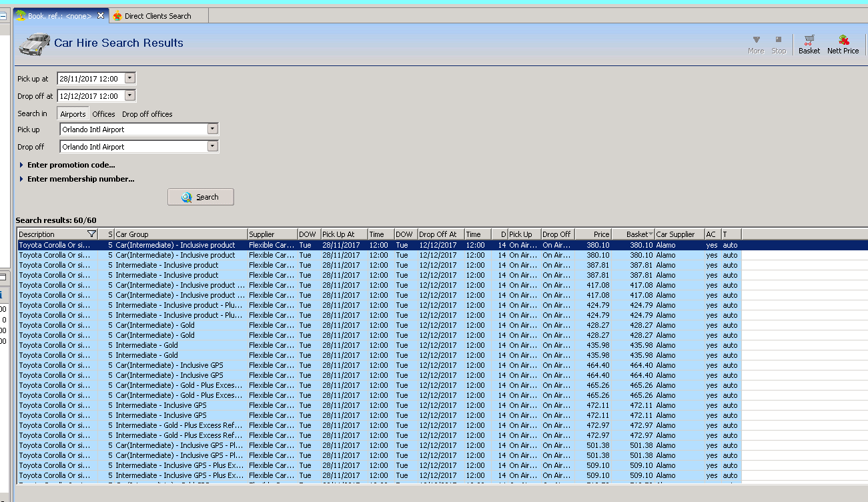Click the D column header
Screen dimensions: 868x502
500,234
